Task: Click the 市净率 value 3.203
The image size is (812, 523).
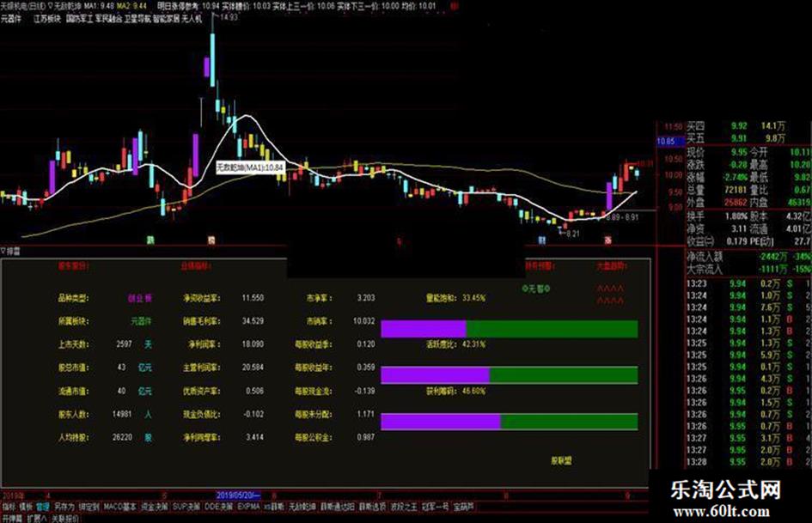Action: click(x=365, y=298)
